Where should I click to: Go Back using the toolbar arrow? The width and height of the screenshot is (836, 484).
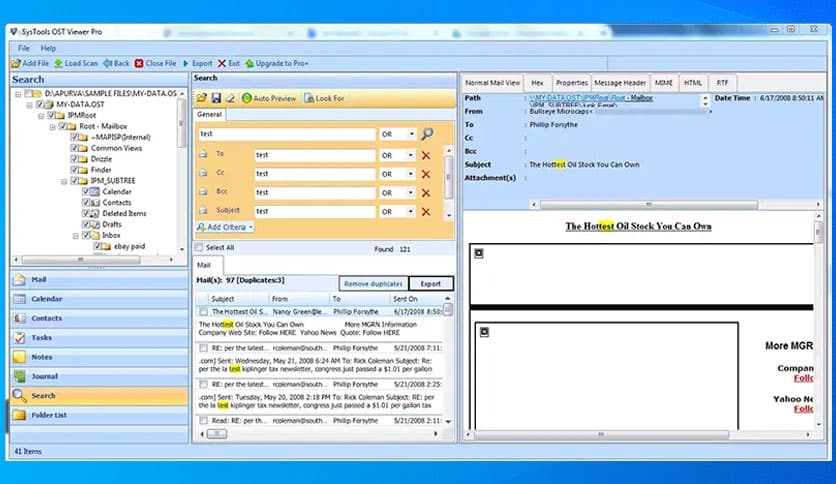pos(107,63)
